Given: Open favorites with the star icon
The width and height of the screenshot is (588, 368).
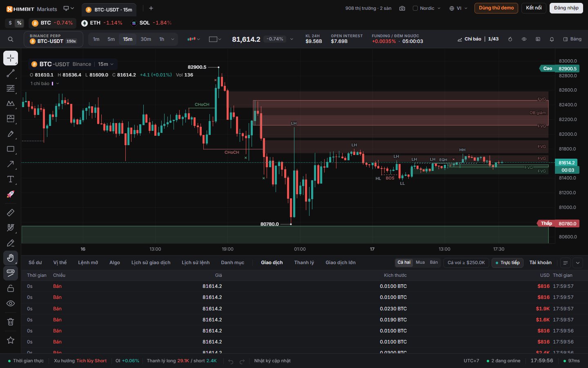Looking at the screenshot, I should (x=11, y=340).
